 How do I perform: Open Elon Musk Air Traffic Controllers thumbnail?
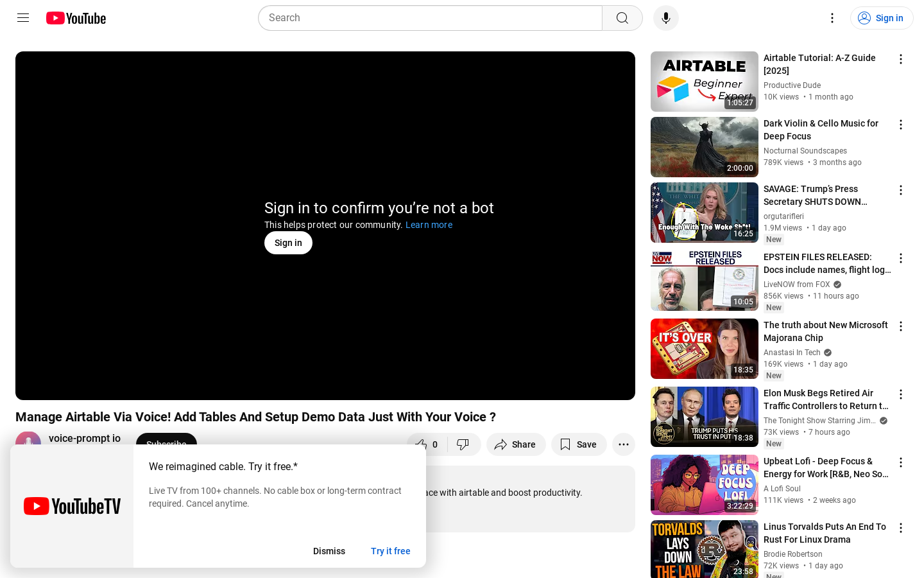705,417
